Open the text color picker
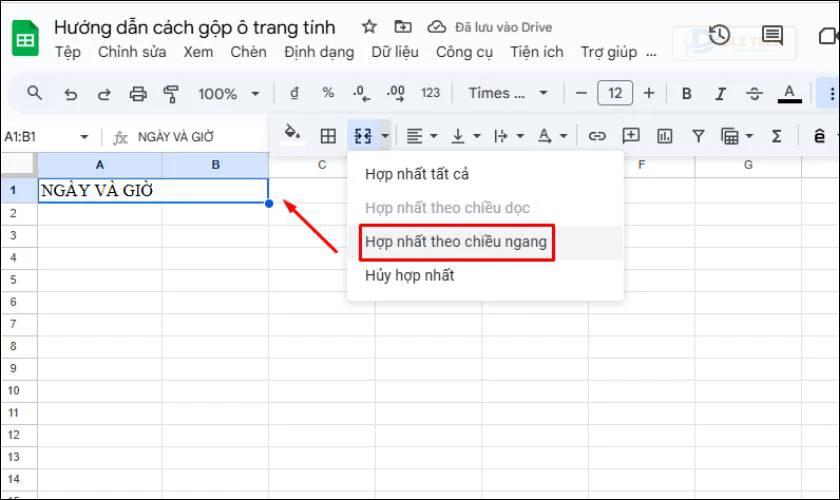The image size is (840, 500). (x=789, y=94)
